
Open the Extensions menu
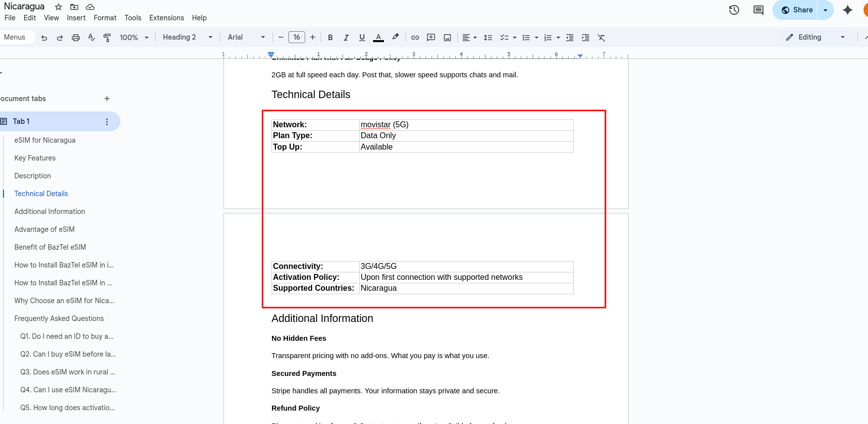pyautogui.click(x=166, y=18)
